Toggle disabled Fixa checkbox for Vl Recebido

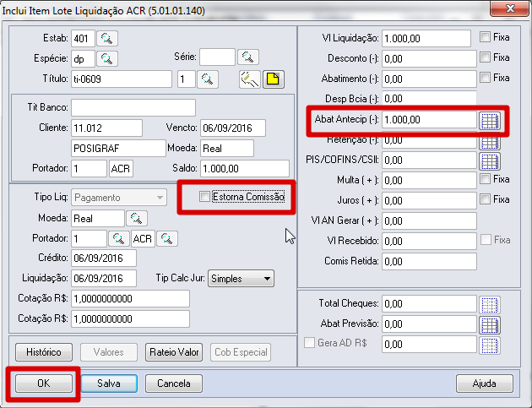[486, 240]
